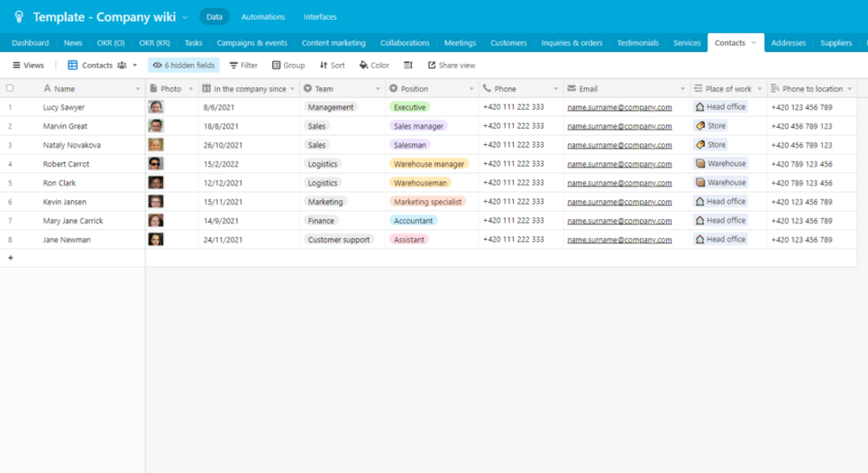Open the Filter options
868x473 pixels.
pyautogui.click(x=244, y=66)
